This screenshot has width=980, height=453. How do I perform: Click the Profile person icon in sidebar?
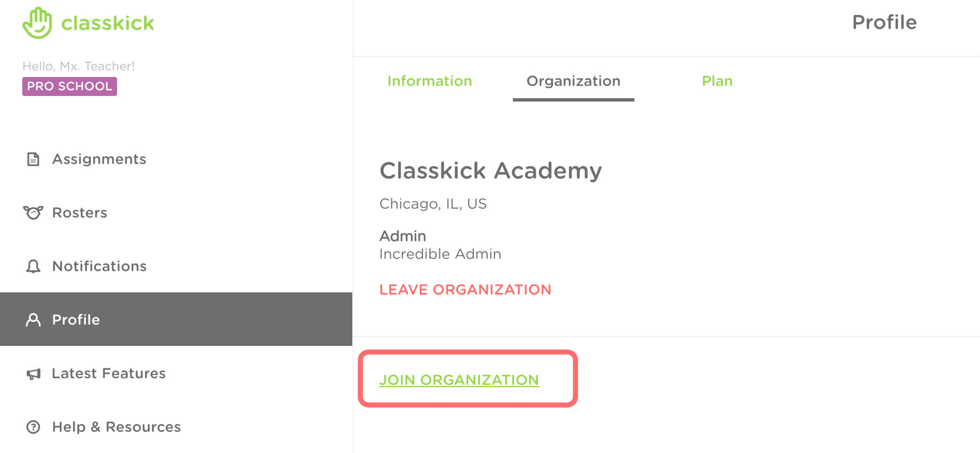(x=33, y=320)
